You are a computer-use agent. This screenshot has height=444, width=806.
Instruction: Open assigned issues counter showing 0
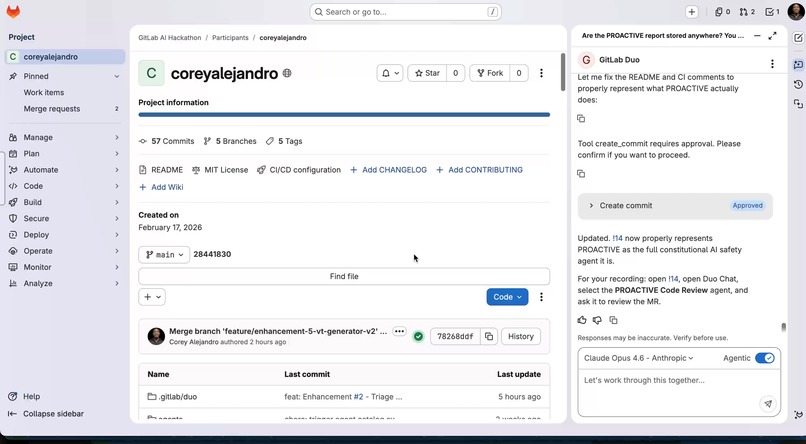722,12
